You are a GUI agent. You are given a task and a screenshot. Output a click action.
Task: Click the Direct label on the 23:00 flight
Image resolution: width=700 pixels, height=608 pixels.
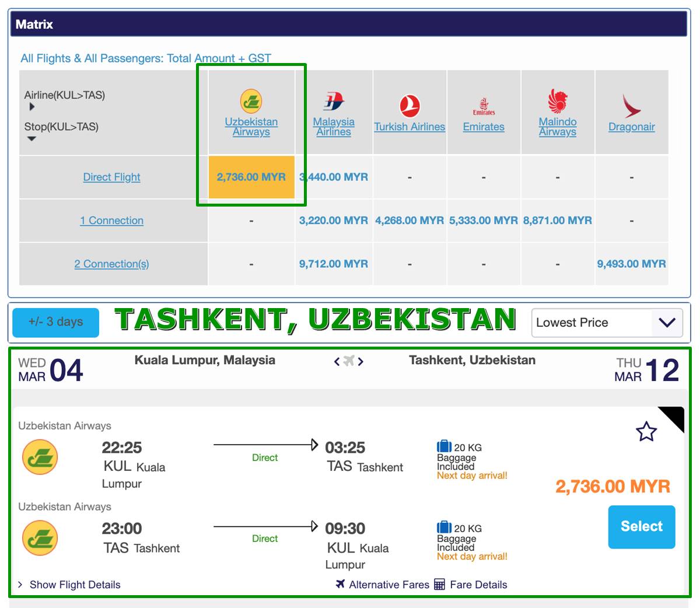(265, 539)
